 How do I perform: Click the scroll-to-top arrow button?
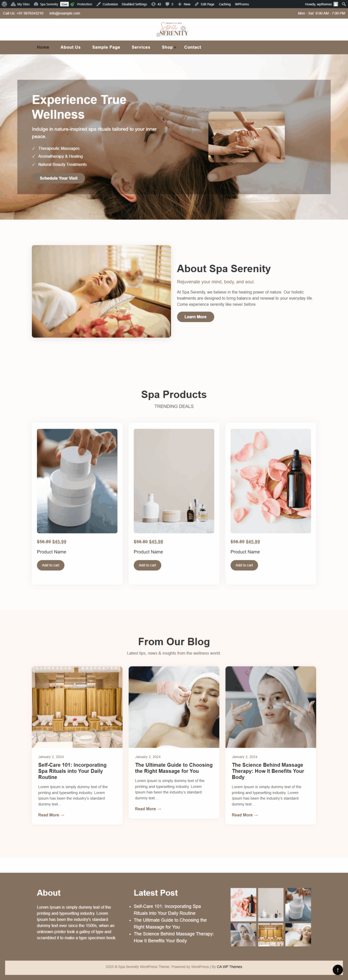338,969
